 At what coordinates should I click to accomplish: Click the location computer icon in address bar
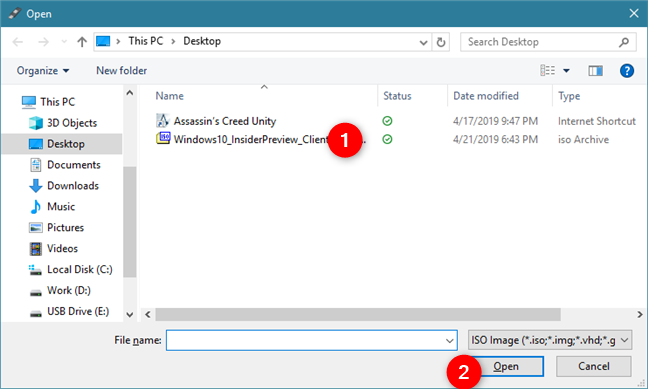[103, 41]
